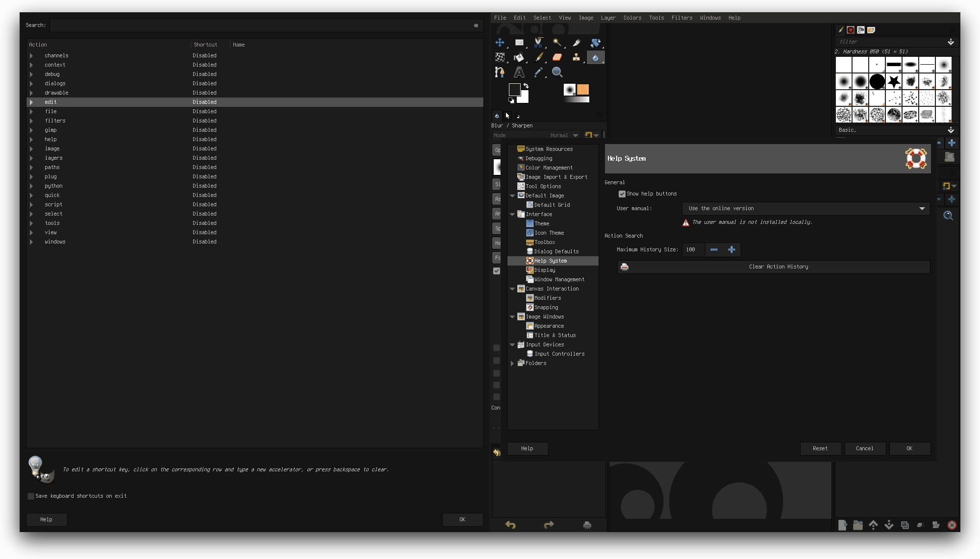Select the Scissors Select tool
Screen dimensions: 980x559
pos(538,43)
